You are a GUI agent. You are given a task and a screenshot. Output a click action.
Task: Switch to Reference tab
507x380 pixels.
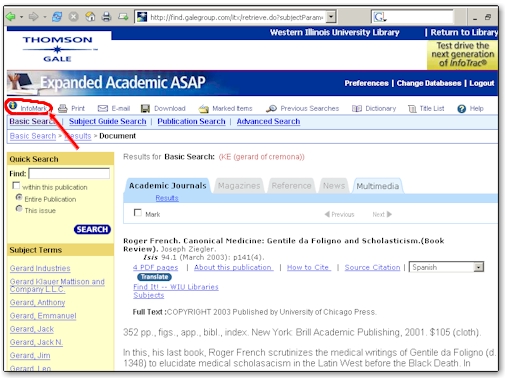(x=291, y=186)
